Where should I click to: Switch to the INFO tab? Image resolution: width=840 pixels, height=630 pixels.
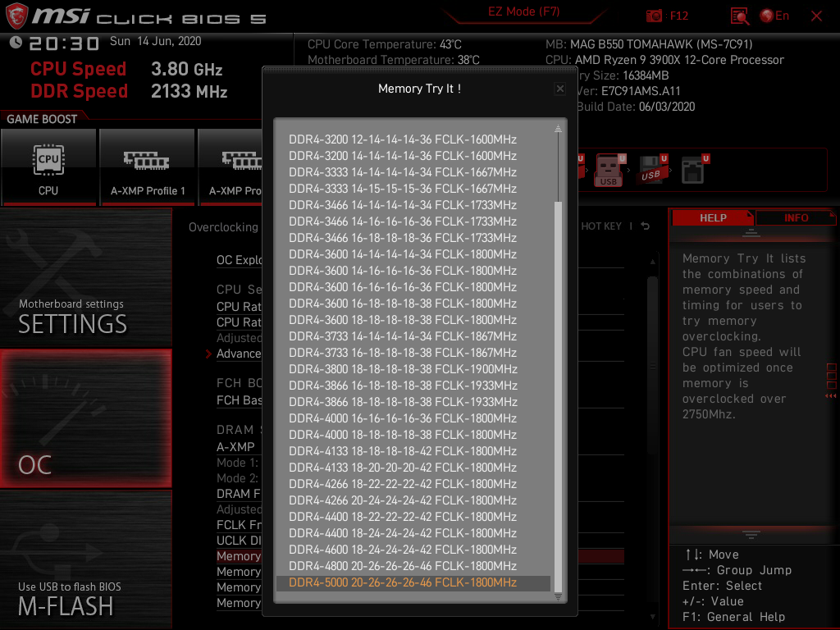(796, 218)
